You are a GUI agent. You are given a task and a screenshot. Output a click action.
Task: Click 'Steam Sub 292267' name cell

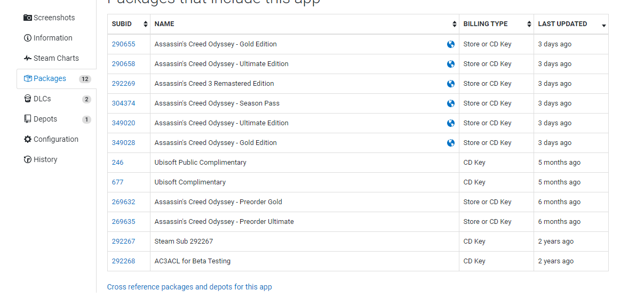click(304, 241)
